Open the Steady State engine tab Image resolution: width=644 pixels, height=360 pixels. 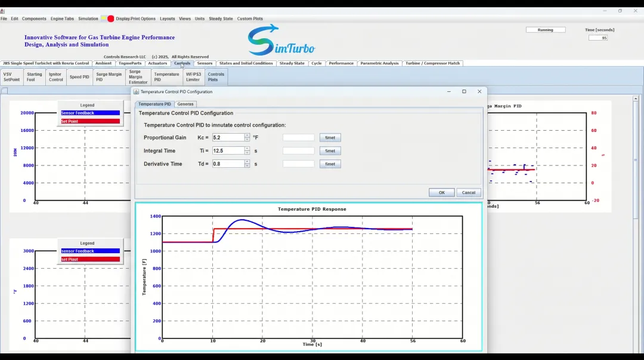click(x=292, y=63)
